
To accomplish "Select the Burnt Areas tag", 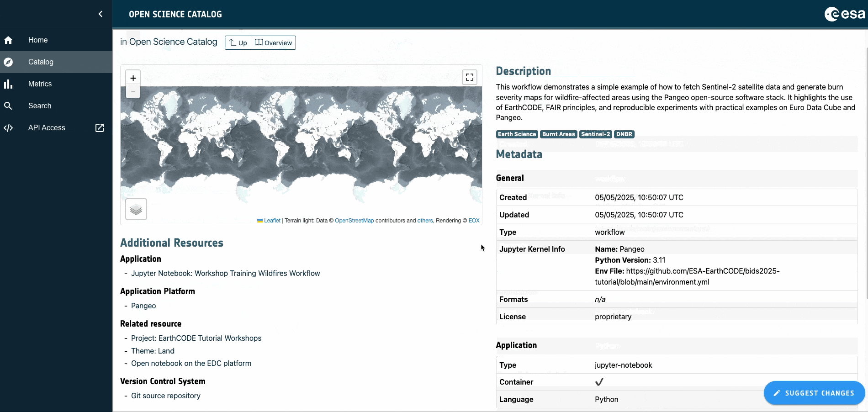I will click(558, 134).
